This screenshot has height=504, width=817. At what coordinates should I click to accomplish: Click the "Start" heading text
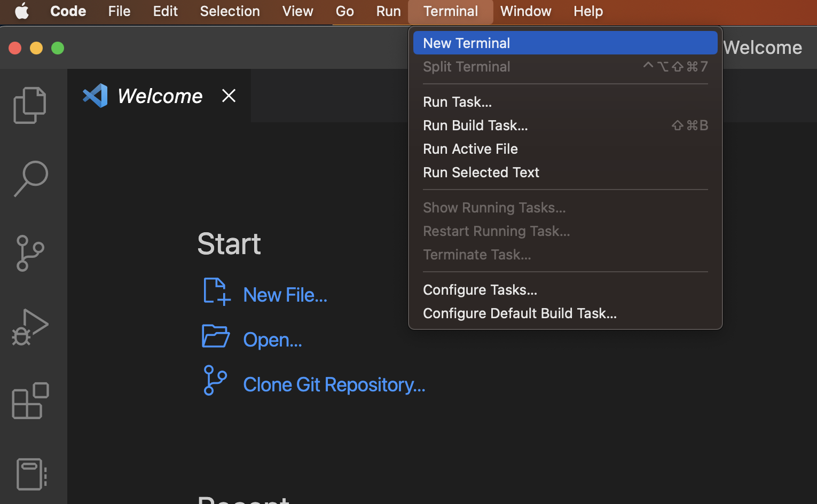[229, 243]
